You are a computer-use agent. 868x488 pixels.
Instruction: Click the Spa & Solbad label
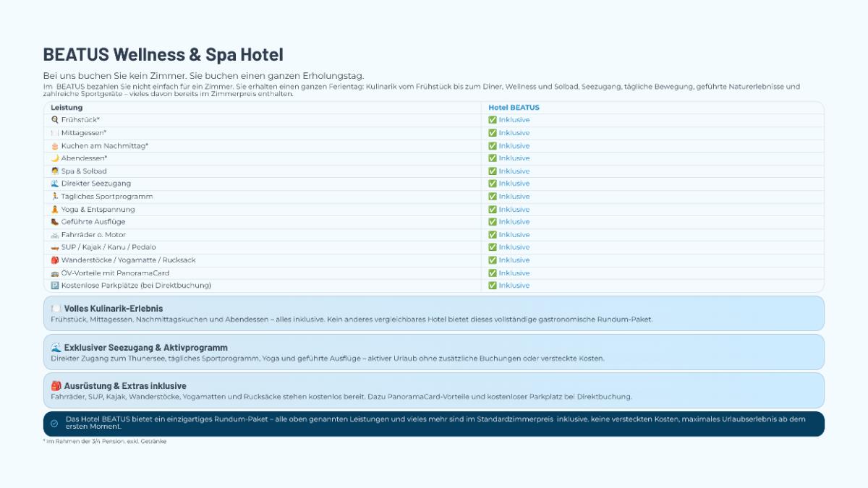[x=84, y=171]
